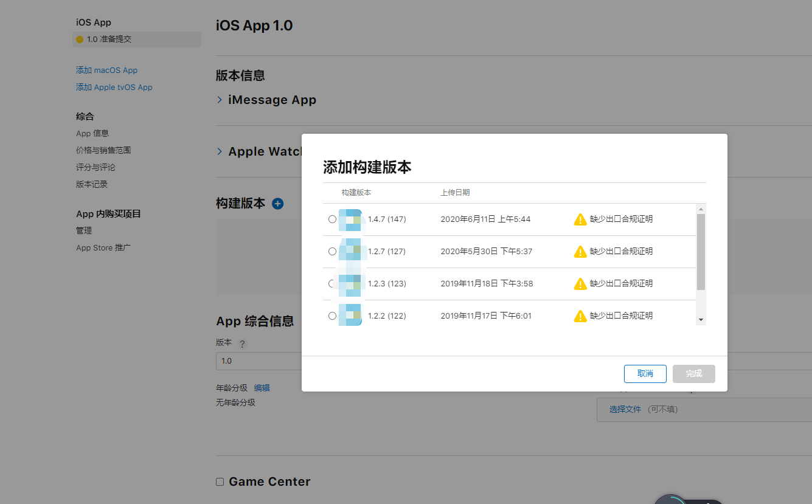This screenshot has width=812, height=504.
Task: Sort by the 上传日期 column header
Action: (x=456, y=192)
